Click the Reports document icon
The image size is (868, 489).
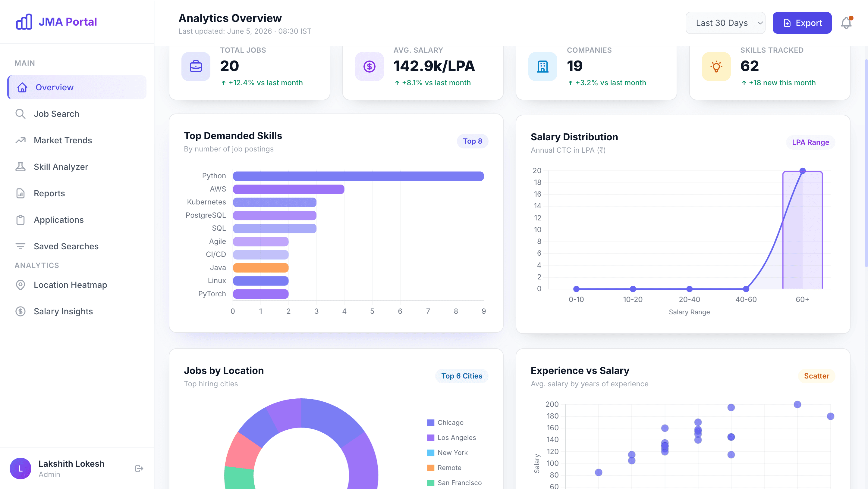click(x=20, y=194)
